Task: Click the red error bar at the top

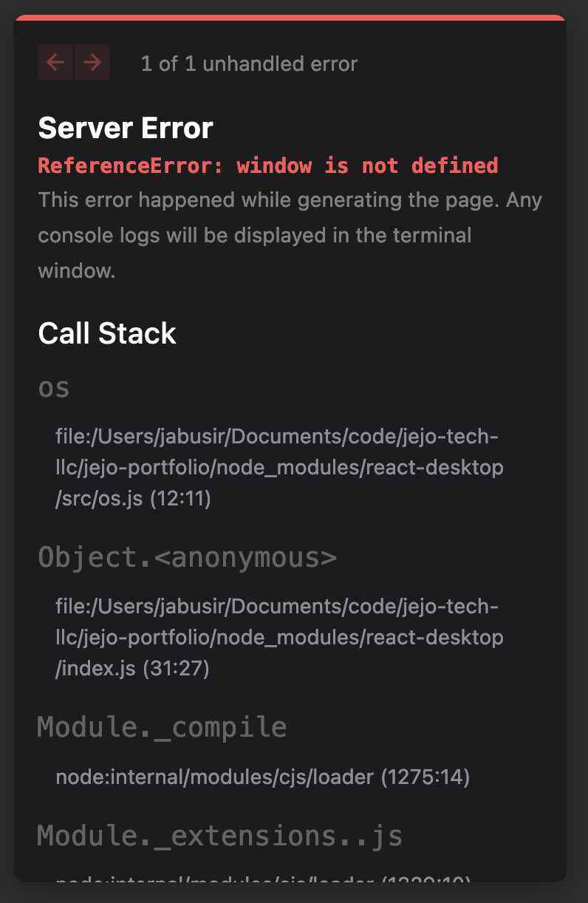Action: (294, 15)
